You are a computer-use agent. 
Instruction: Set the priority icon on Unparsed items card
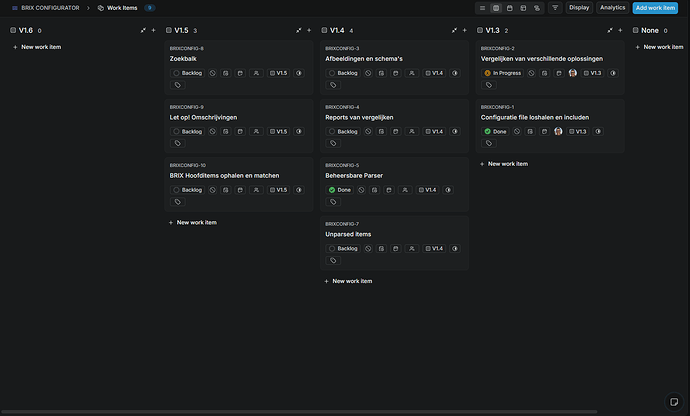[x=368, y=248]
